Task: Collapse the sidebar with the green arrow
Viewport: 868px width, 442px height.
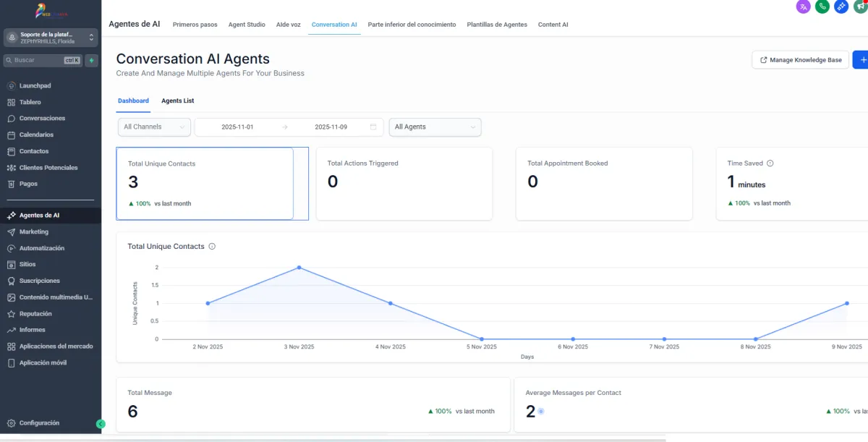Action: point(101,424)
